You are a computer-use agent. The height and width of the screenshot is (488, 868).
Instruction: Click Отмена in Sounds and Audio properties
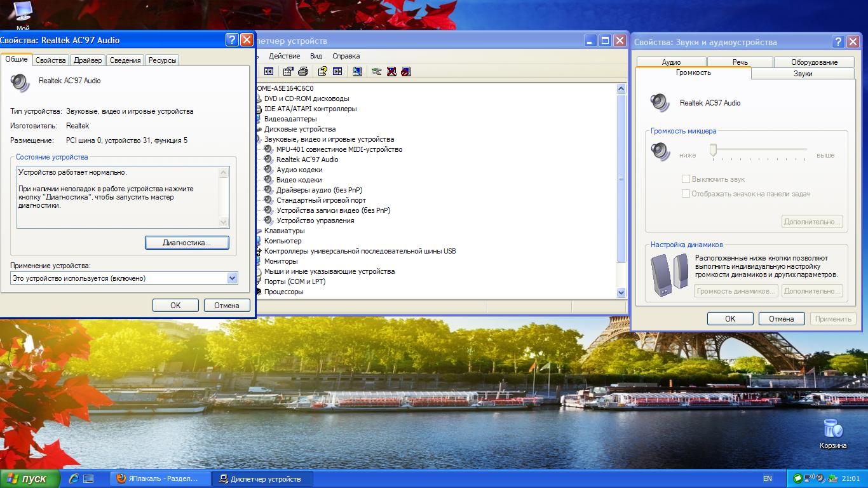[782, 318]
